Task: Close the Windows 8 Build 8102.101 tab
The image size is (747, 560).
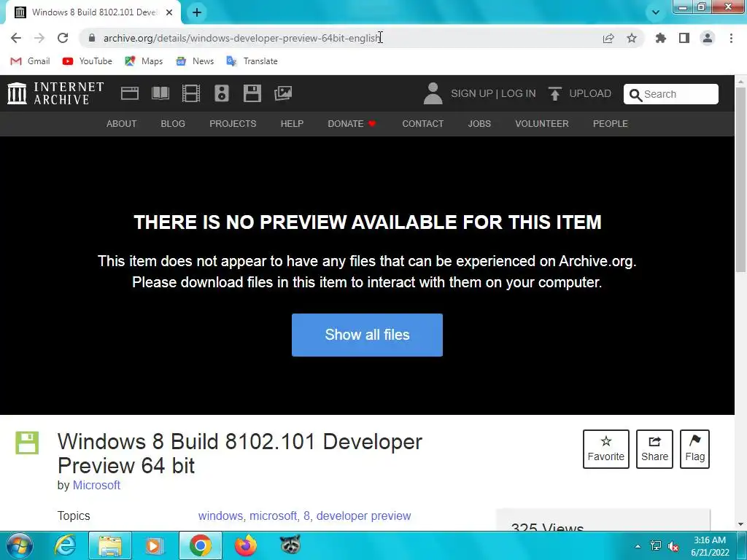Action: click(169, 12)
